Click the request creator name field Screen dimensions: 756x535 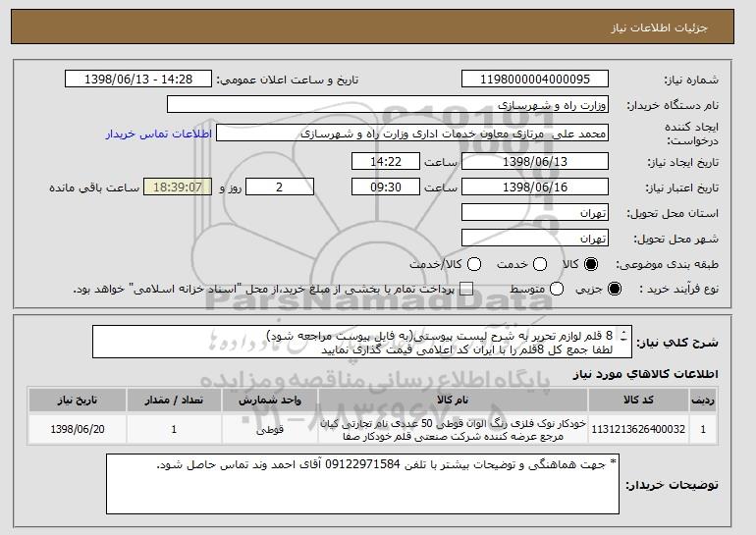point(412,134)
